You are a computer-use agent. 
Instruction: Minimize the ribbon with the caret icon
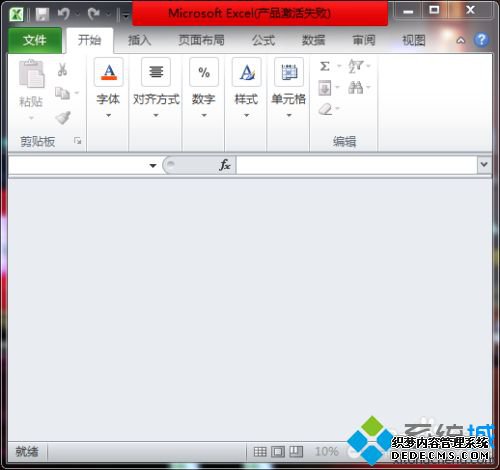tap(460, 41)
